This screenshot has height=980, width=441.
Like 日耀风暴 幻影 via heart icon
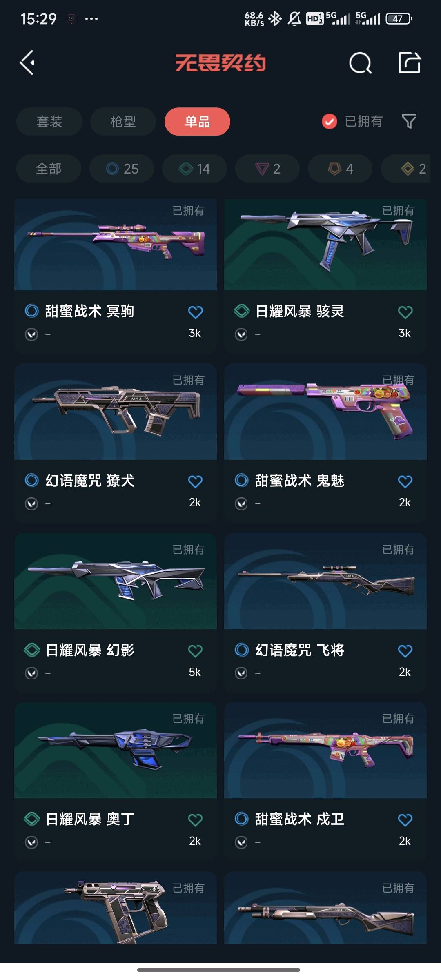tap(195, 651)
